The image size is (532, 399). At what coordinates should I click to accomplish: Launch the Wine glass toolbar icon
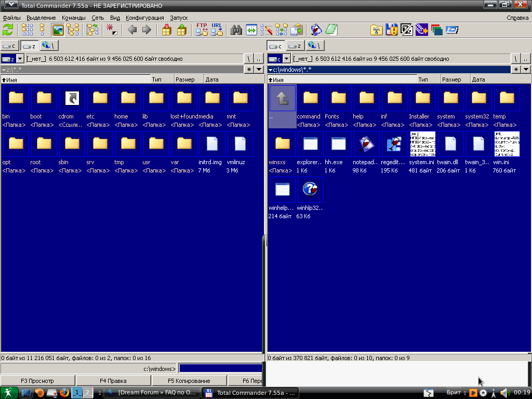[316, 30]
